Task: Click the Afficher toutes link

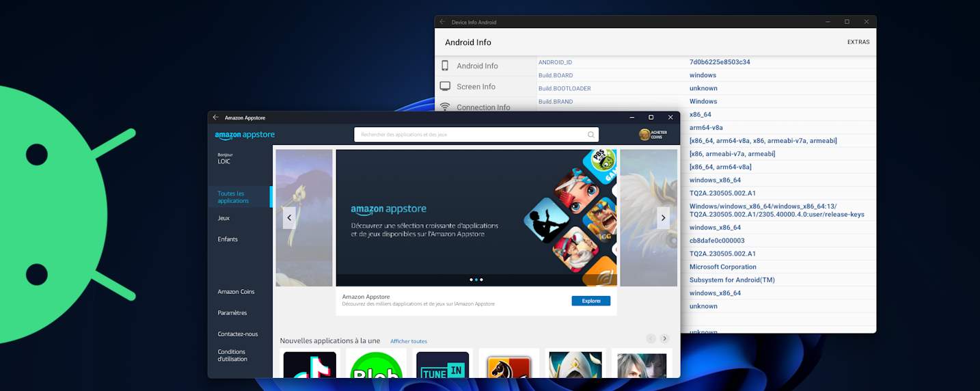Action: (x=409, y=341)
